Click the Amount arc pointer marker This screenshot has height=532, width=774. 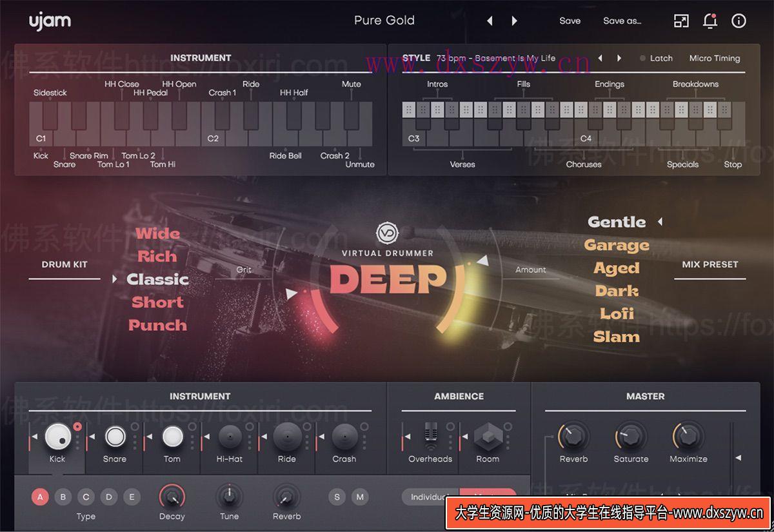point(482,261)
